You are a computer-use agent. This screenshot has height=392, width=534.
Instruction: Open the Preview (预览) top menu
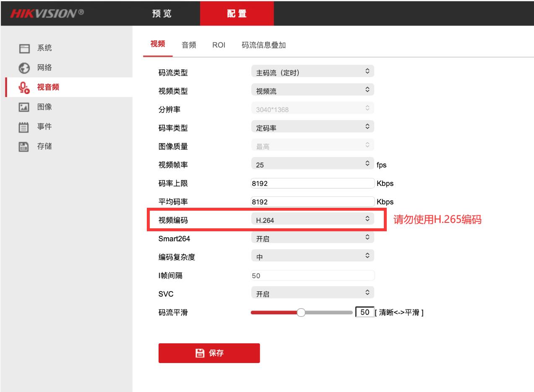click(162, 13)
